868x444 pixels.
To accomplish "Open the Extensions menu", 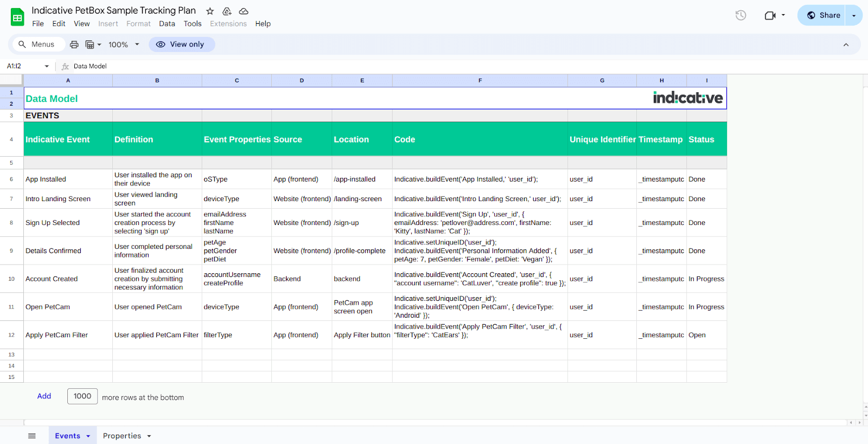I will [228, 24].
